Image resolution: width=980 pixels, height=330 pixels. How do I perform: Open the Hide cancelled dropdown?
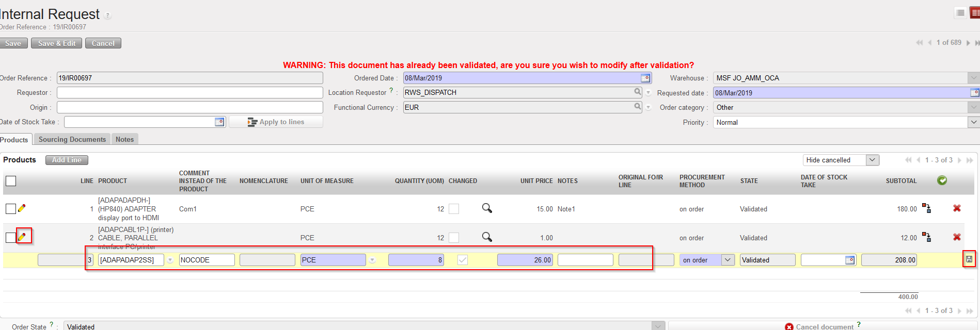(x=872, y=160)
